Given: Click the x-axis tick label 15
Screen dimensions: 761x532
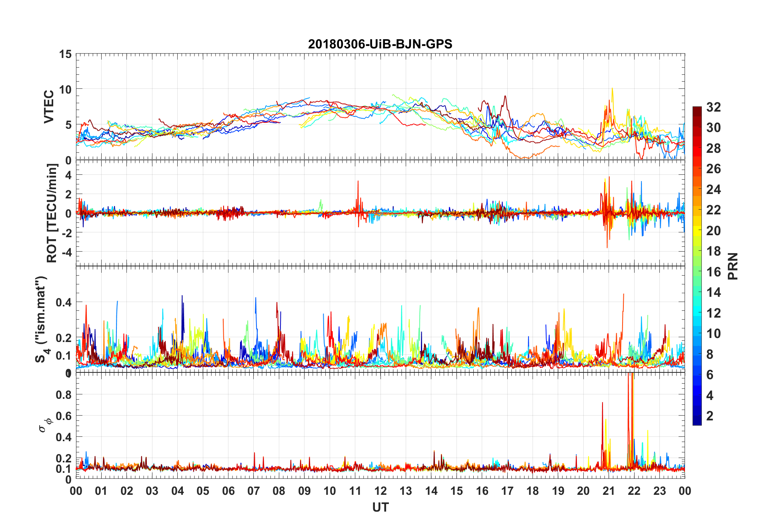Looking at the screenshot, I should pos(457,491).
